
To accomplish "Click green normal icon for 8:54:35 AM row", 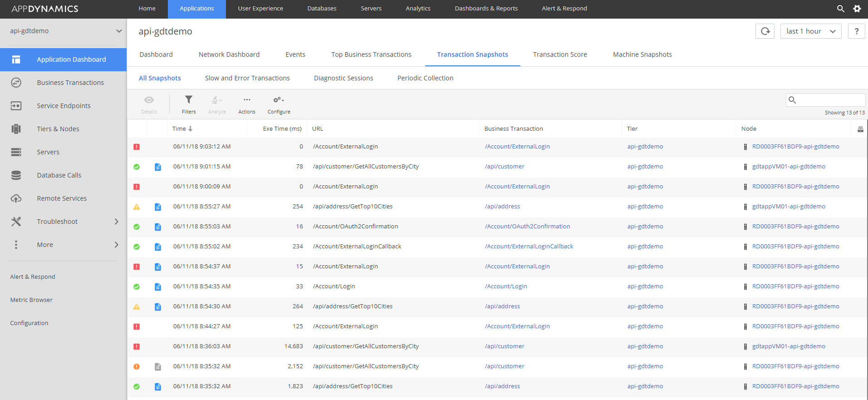I will [x=137, y=286].
